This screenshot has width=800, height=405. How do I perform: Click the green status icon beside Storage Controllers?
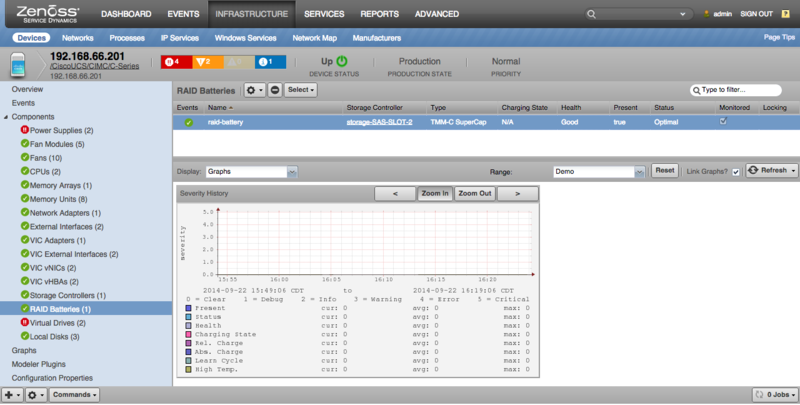pyautogui.click(x=24, y=295)
